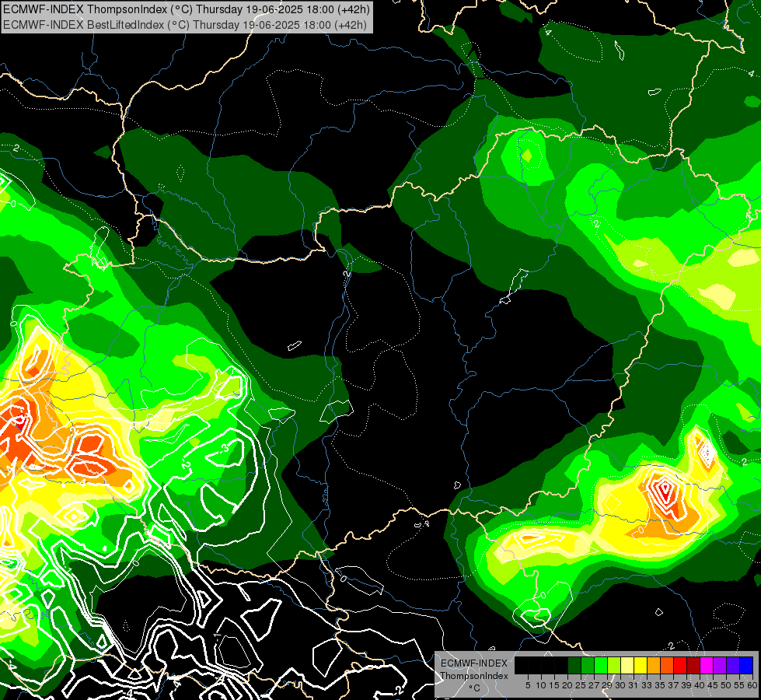
Task: Click the legend tick label 55
Action: click(738, 685)
